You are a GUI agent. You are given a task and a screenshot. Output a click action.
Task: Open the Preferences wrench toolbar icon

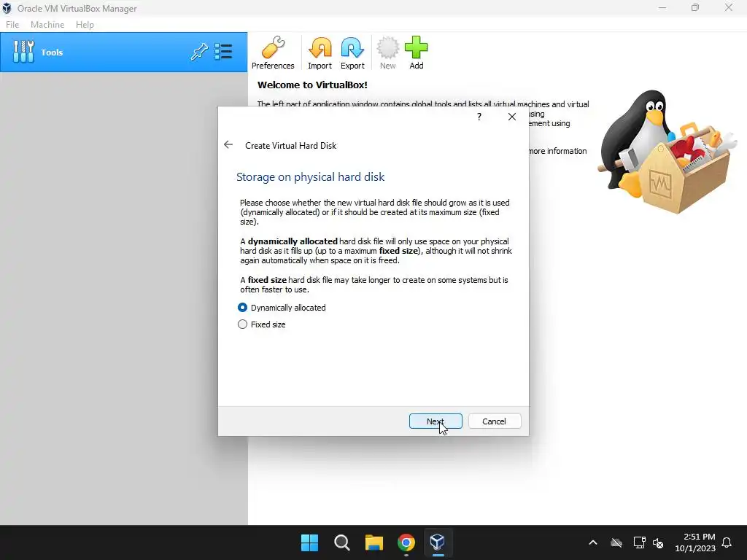click(273, 52)
